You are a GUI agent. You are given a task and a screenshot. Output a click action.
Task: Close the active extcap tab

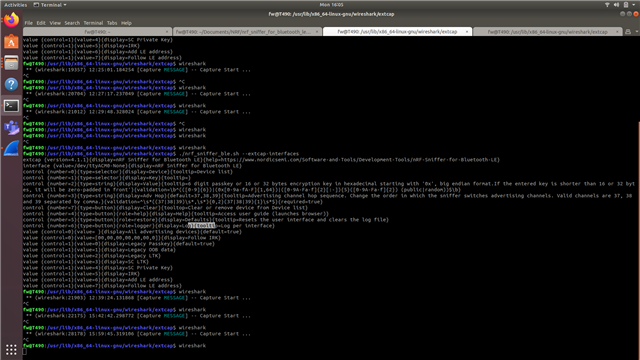[x=467, y=31]
